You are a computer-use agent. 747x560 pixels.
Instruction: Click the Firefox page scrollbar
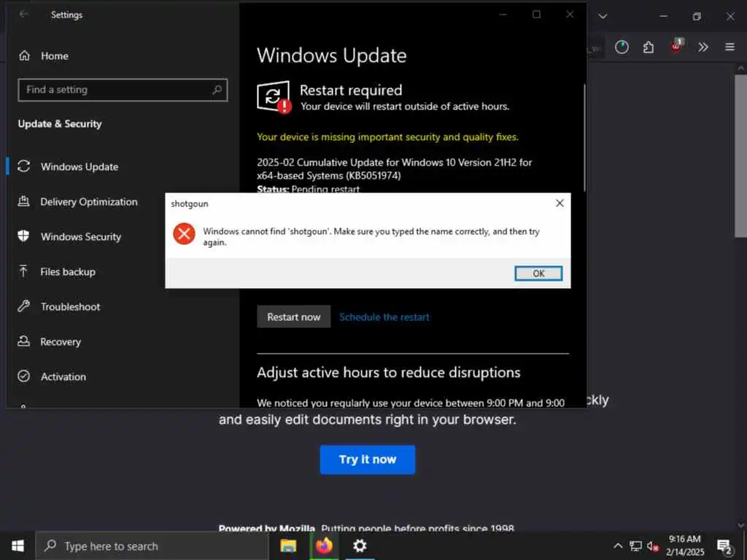point(741,156)
